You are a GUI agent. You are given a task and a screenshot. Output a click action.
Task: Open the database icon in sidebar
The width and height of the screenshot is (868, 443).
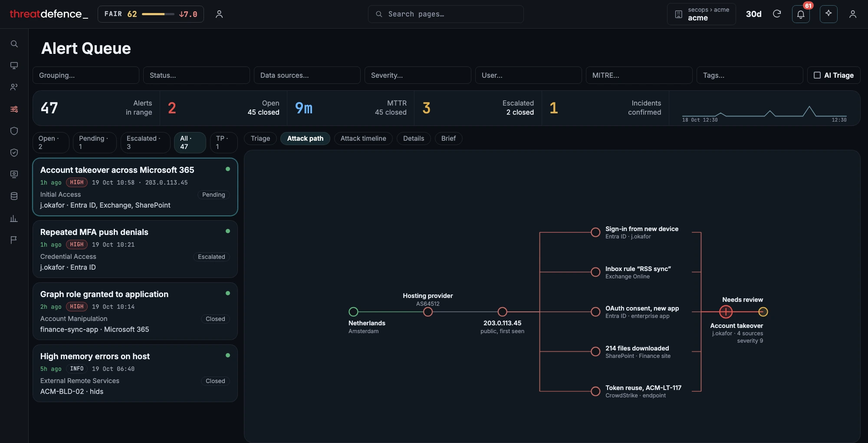click(14, 196)
